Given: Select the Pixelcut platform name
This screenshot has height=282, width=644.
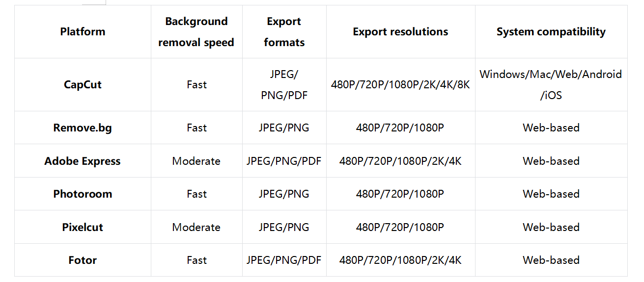Looking at the screenshot, I should (83, 227).
